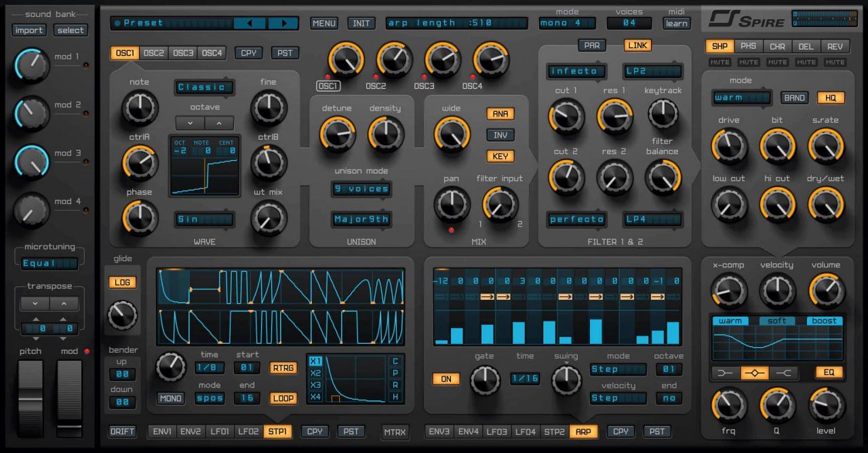Disable the HQ mode on the shaper
This screenshot has height=453, width=868.
831,98
